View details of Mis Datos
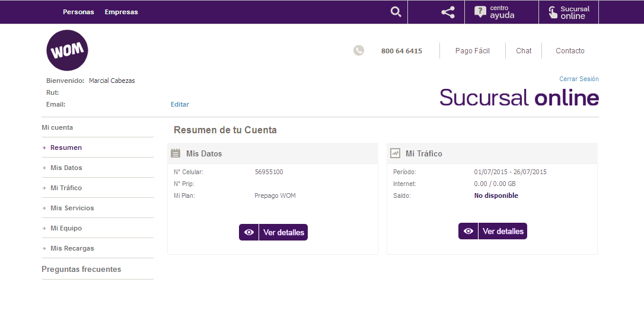Viewport: 644px width, 311px height. (273, 232)
